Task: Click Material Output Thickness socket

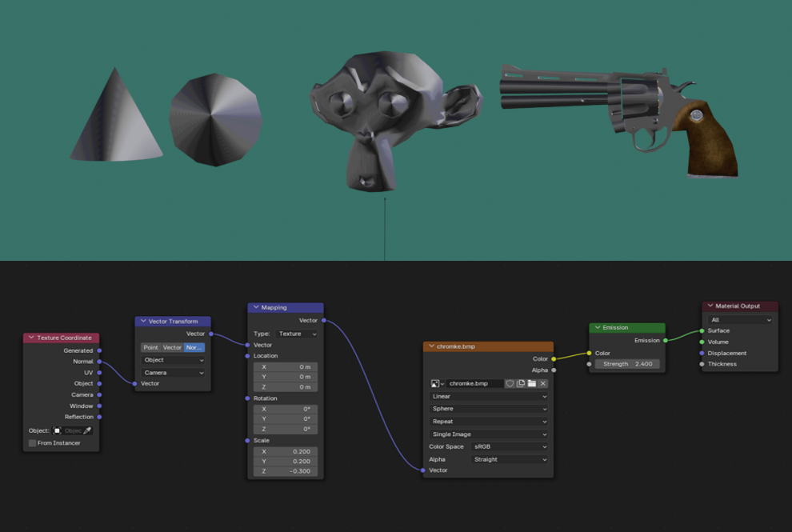Action: [702, 364]
